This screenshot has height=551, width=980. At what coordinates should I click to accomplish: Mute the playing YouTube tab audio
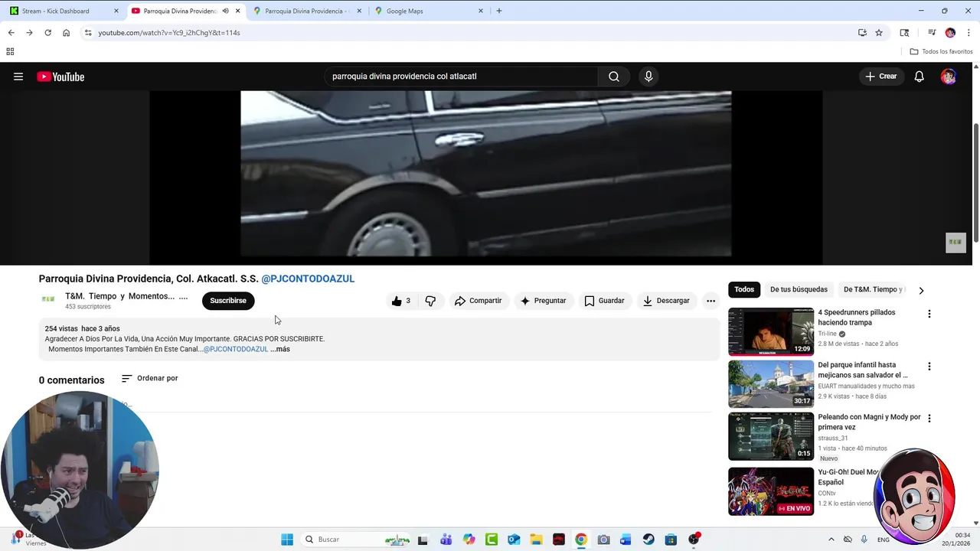226,11
